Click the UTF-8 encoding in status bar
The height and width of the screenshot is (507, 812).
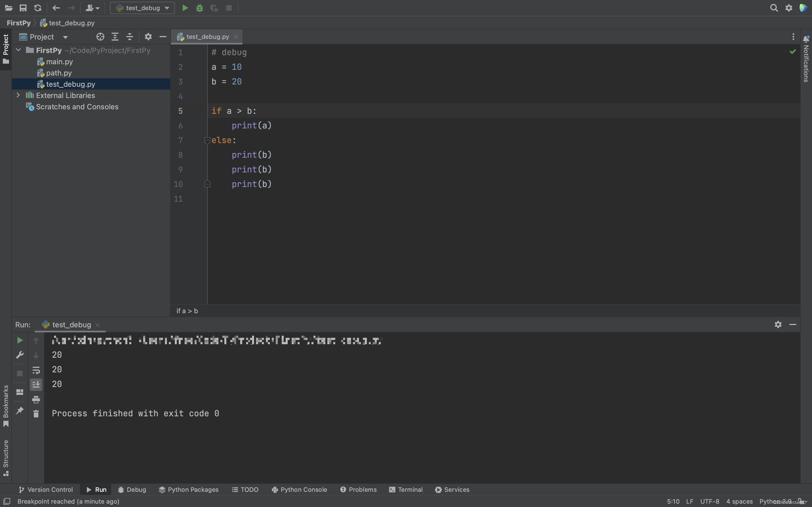(709, 501)
